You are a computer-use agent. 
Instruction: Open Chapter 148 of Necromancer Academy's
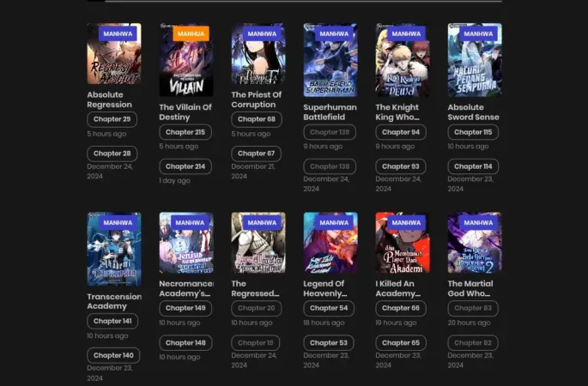tap(185, 342)
